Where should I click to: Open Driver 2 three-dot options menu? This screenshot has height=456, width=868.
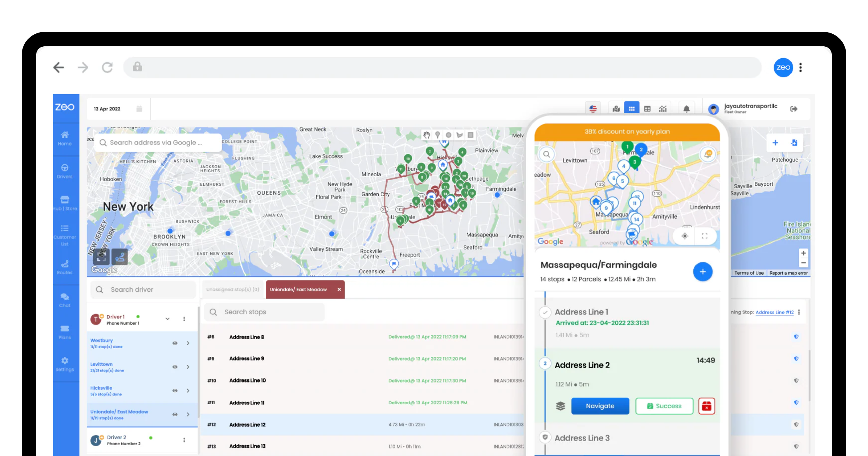tap(184, 440)
